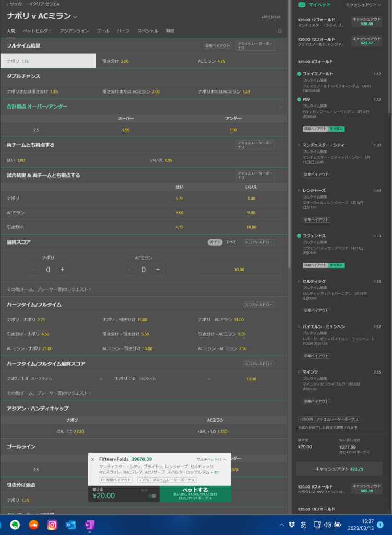392x535 pixels.
Task: Go back via サッカー - イタリア セリエA breadcrumb
Action: (33, 4)
